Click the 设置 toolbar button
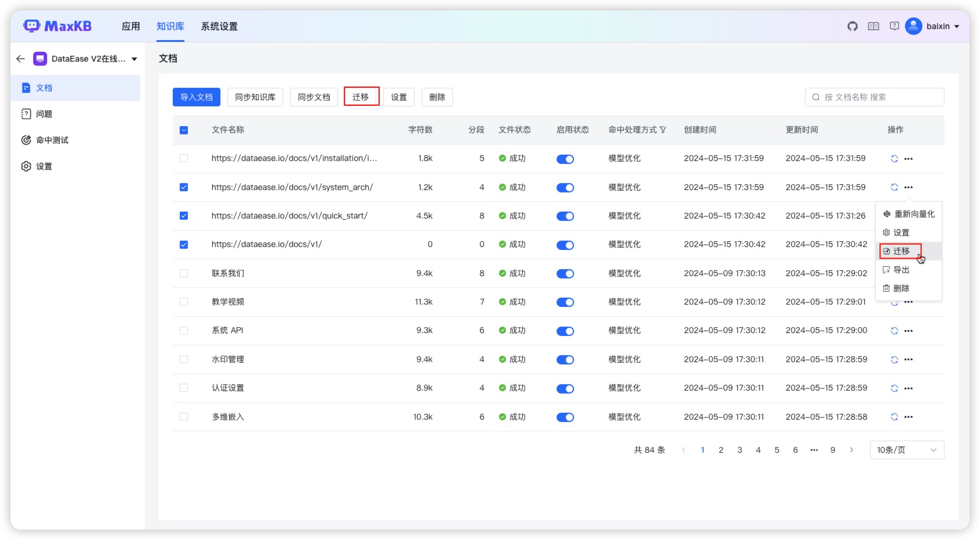 (x=399, y=97)
